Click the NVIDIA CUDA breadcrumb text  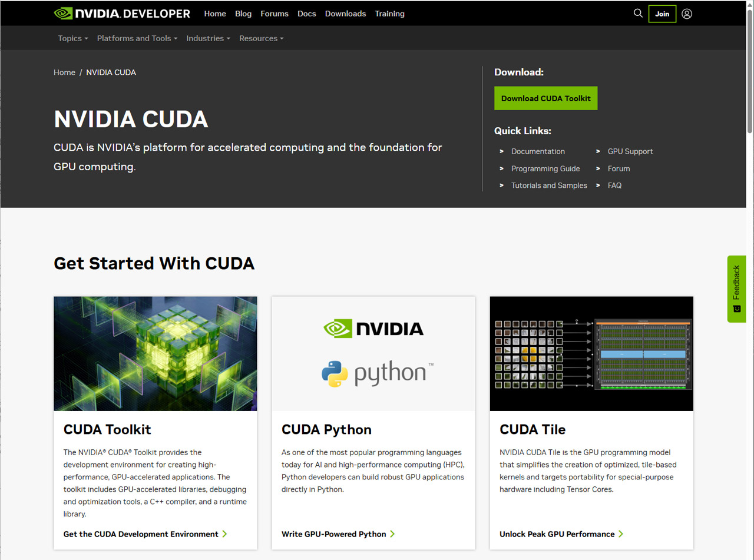111,72
